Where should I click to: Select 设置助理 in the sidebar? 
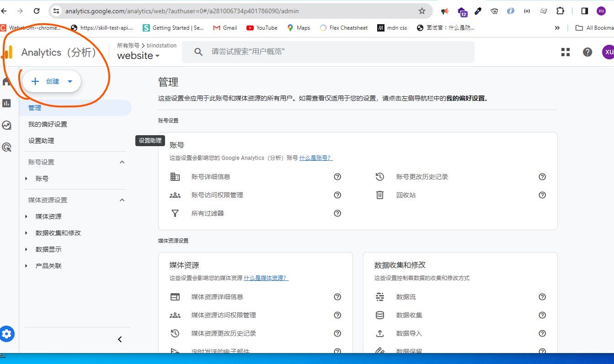tap(41, 141)
